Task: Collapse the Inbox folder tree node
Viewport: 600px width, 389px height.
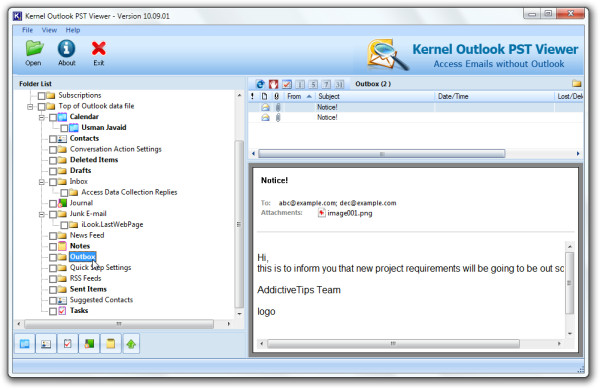Action: pyautogui.click(x=42, y=182)
